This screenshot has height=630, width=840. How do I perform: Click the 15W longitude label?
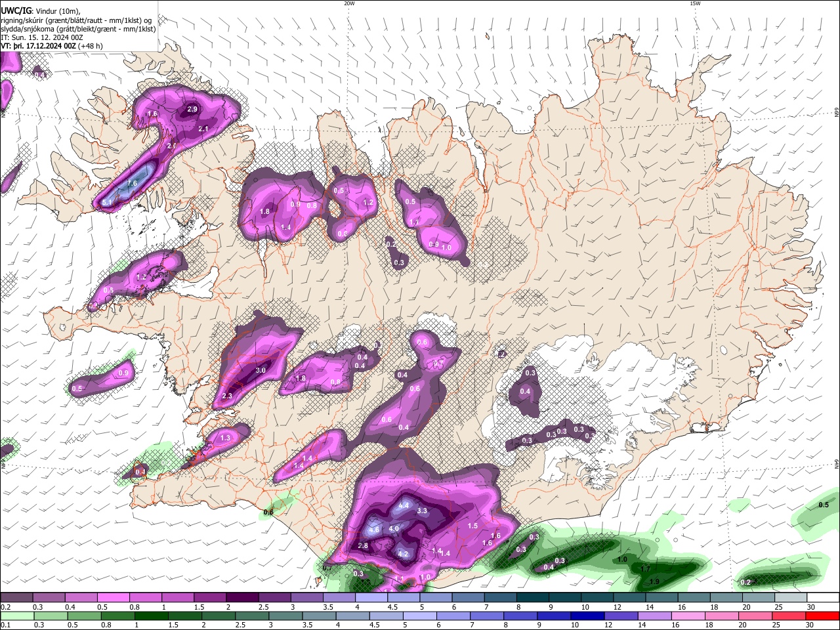[x=695, y=3]
